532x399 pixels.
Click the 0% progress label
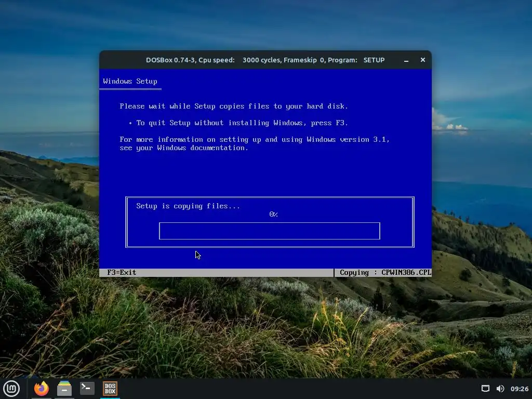(x=273, y=214)
